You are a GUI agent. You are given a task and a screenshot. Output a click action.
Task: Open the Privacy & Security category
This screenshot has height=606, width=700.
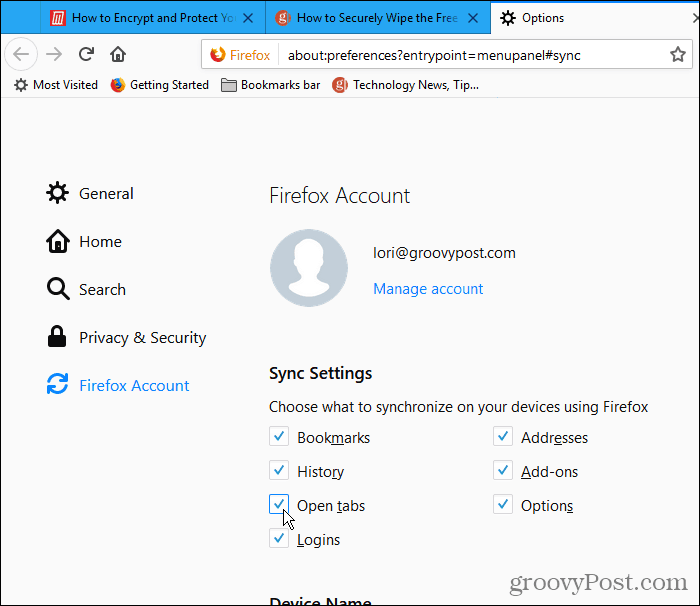(x=126, y=337)
